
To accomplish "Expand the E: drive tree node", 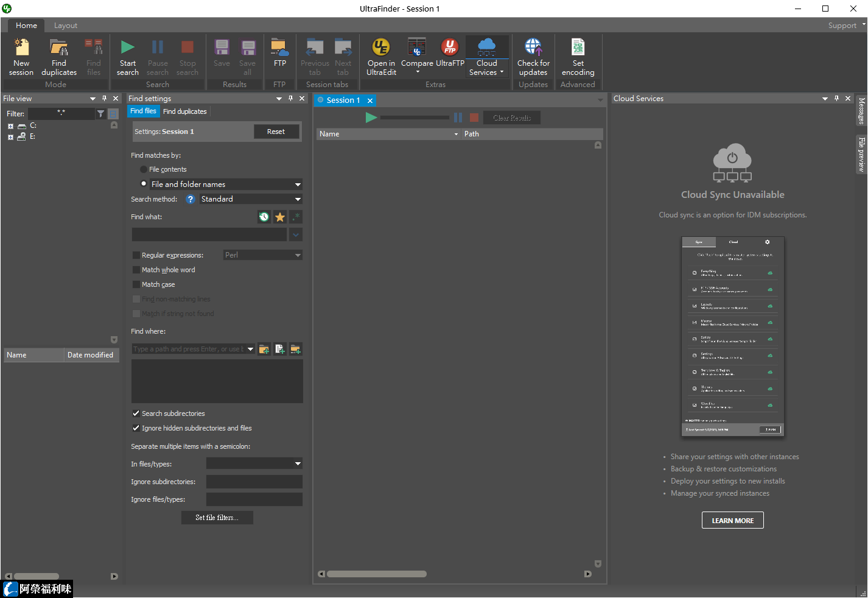I will (10, 137).
